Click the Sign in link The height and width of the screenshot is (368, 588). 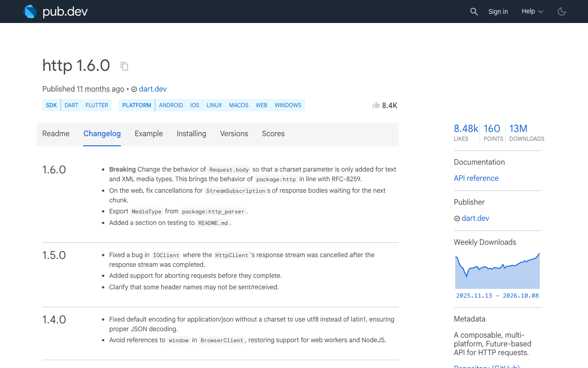click(x=498, y=11)
